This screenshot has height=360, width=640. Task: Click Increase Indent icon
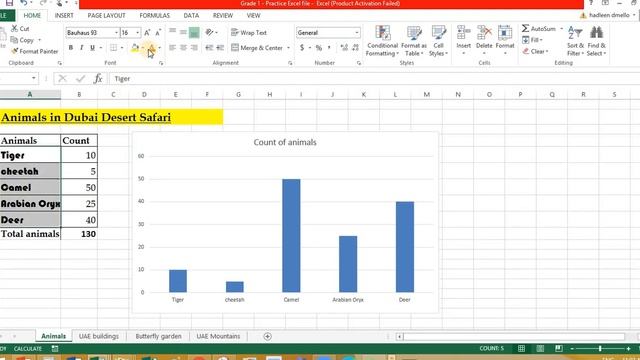(x=220, y=48)
